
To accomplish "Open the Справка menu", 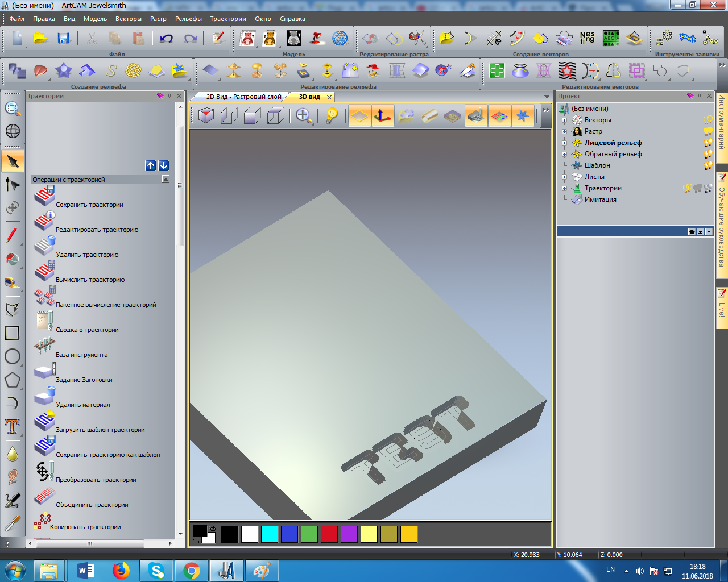I will tap(292, 19).
